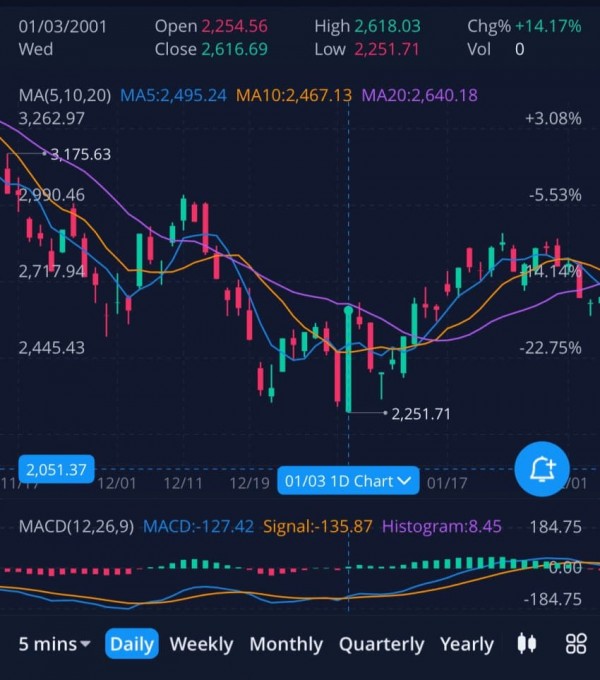Tap the 2,251.71 low price marker

(421, 413)
